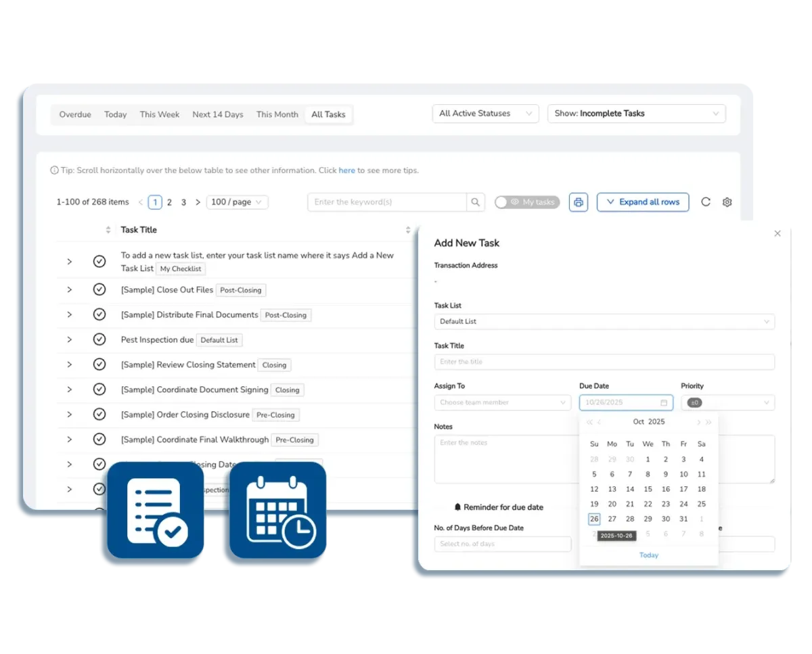
Task: Select the All Tasks tab
Action: click(328, 115)
